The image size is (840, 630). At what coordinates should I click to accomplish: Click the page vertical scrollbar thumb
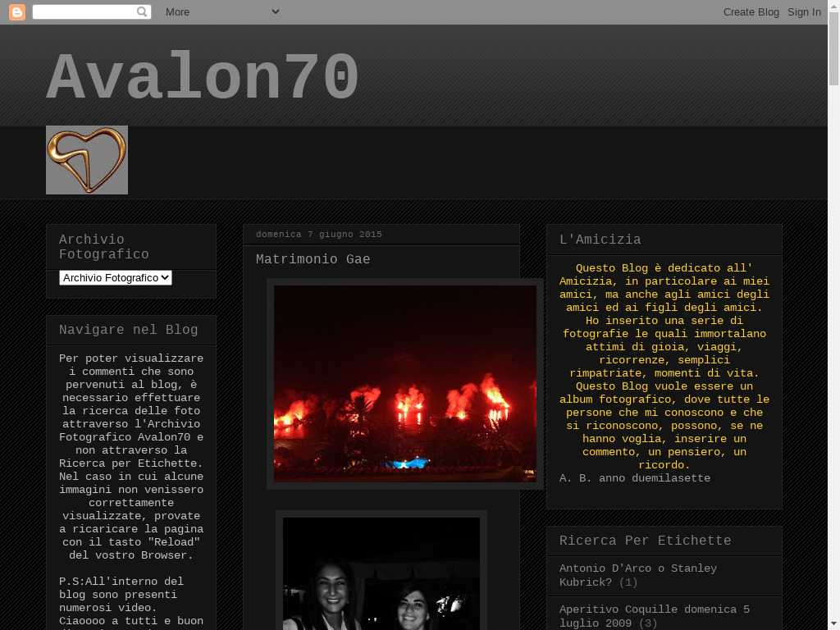click(x=833, y=48)
